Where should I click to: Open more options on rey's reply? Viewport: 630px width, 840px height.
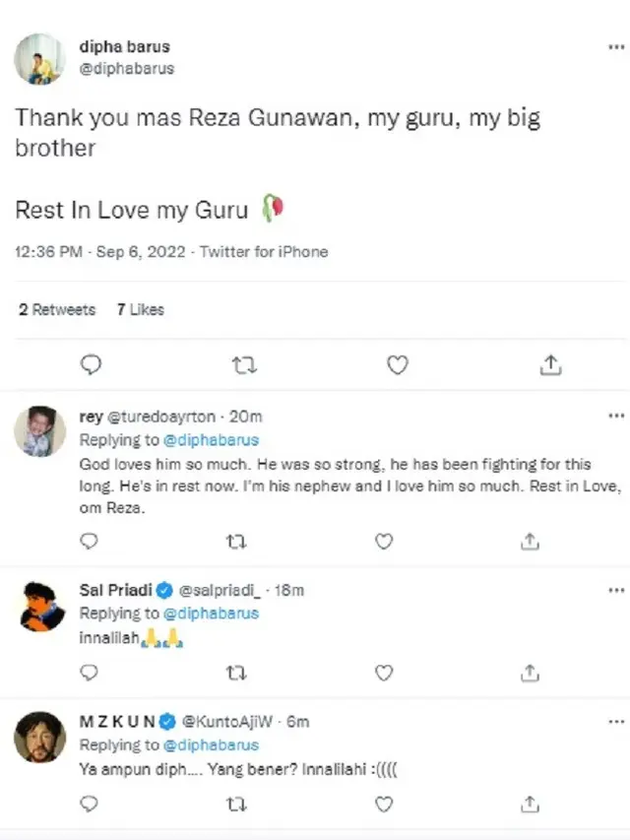pyautogui.click(x=616, y=417)
